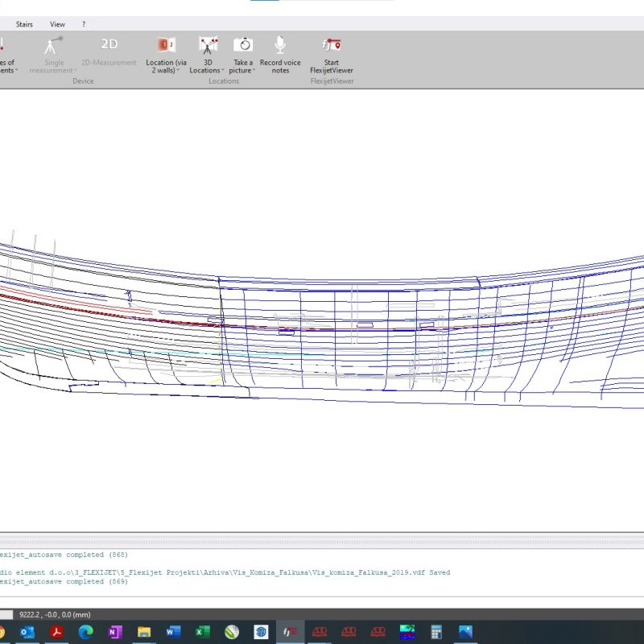The width and height of the screenshot is (644, 644).
Task: Open Word from the taskbar
Action: [174, 632]
